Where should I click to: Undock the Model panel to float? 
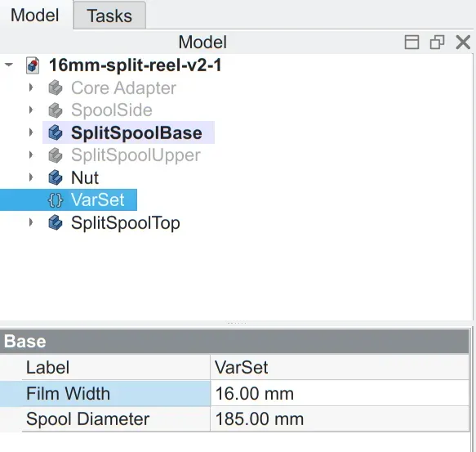click(x=437, y=42)
